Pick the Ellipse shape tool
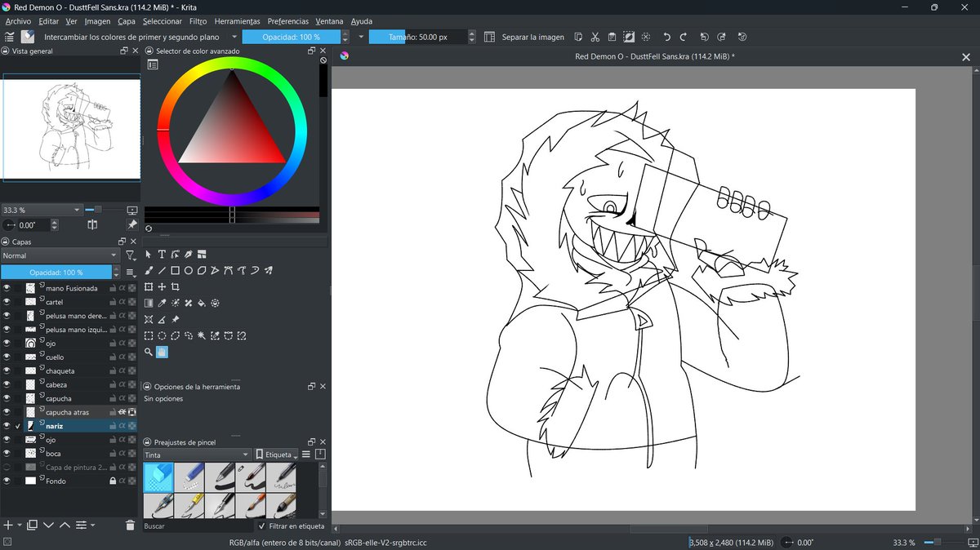This screenshot has width=980, height=550. (x=188, y=271)
